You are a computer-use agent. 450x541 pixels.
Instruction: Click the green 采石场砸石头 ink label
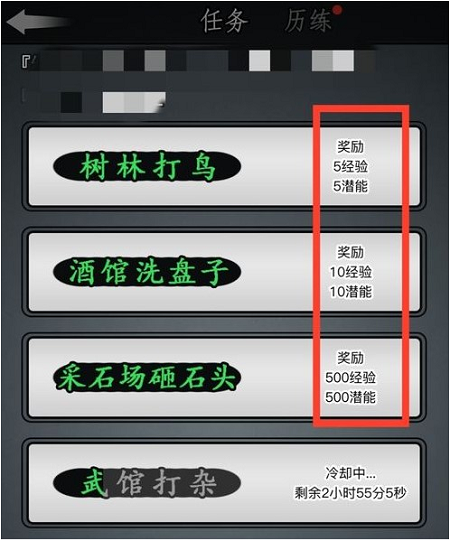tap(147, 377)
